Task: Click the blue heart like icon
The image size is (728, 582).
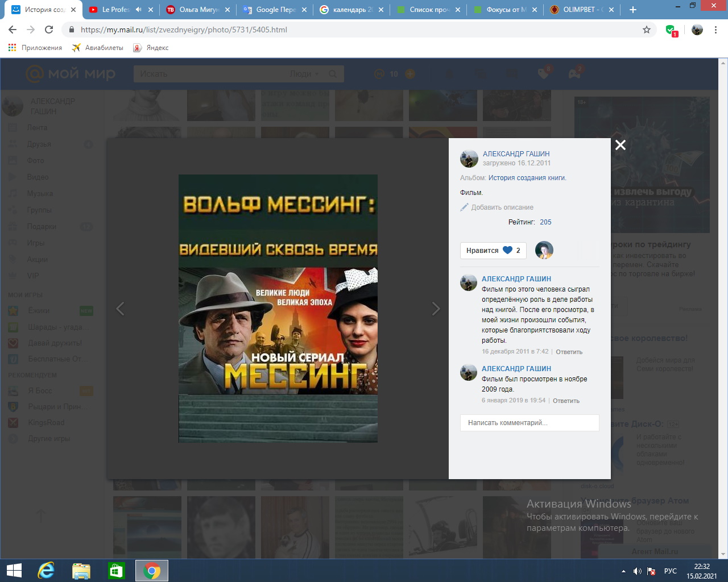Action: click(x=507, y=250)
